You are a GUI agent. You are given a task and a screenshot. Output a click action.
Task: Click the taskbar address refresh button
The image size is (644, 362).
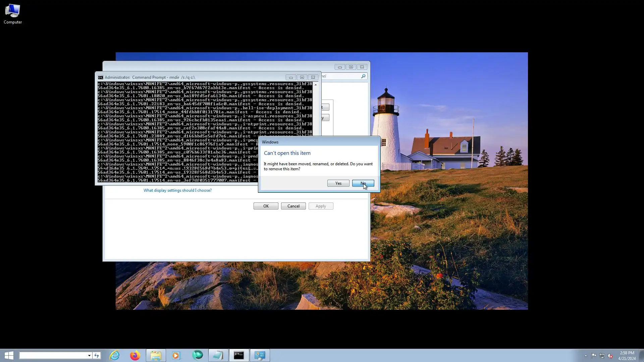click(x=97, y=356)
